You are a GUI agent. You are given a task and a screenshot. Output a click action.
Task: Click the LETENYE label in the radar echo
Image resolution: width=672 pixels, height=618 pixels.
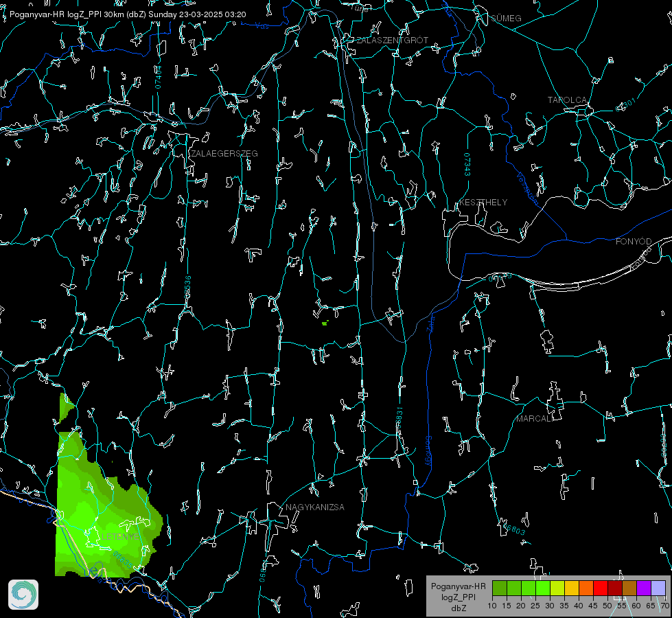[120, 536]
